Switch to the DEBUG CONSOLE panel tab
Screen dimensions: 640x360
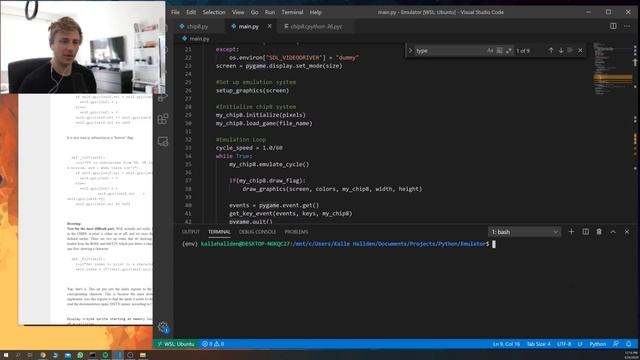click(258, 232)
